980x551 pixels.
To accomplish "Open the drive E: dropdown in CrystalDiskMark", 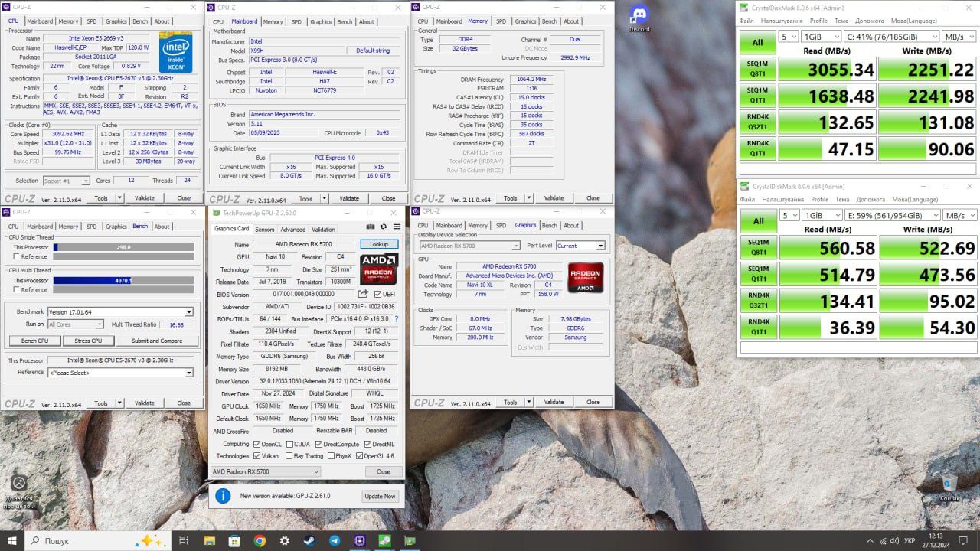I will point(892,216).
